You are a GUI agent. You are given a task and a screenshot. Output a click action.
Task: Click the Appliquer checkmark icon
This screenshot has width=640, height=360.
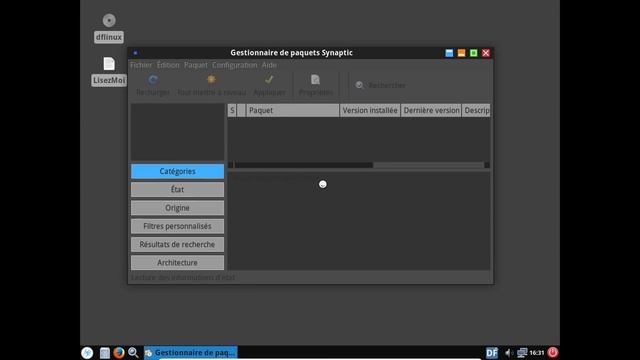269,80
